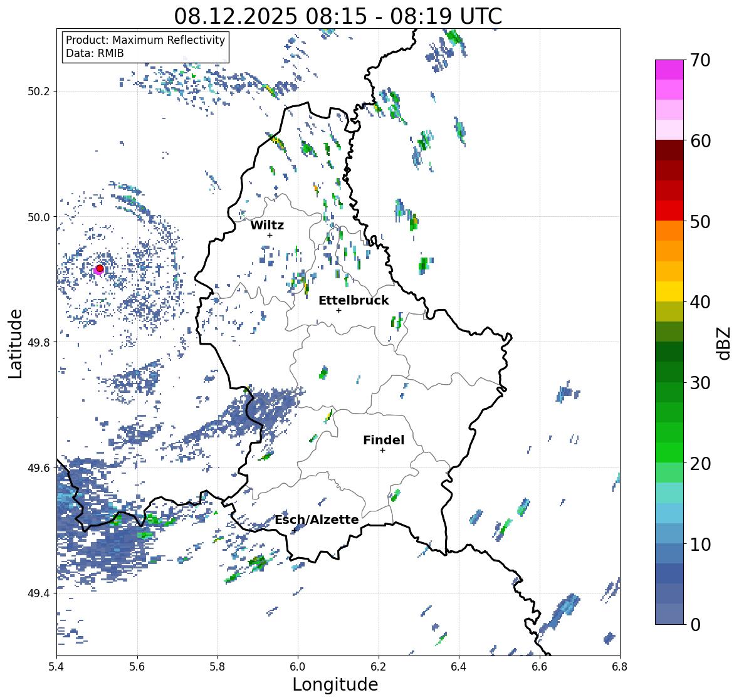Click the Wiltz plus marker
Image resolution: width=739 pixels, height=700 pixels.
click(x=270, y=235)
